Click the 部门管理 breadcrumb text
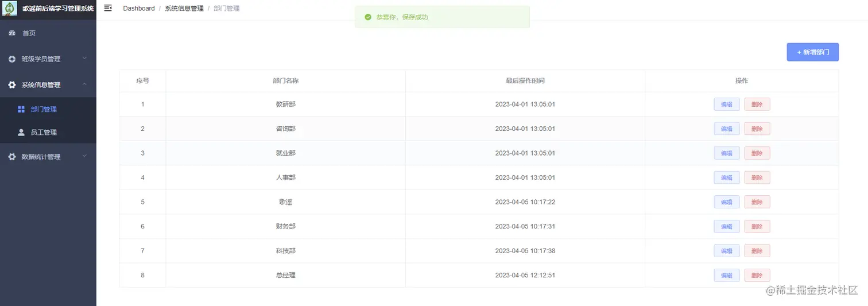This screenshot has width=868, height=306. [227, 9]
